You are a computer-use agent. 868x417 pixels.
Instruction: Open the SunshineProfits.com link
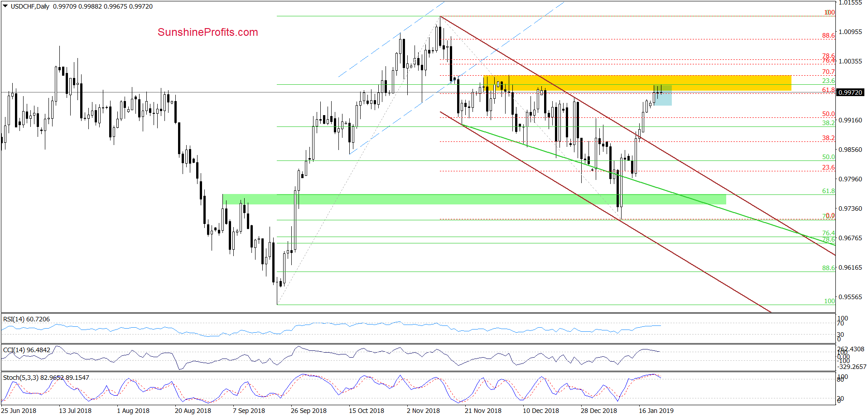tap(208, 32)
